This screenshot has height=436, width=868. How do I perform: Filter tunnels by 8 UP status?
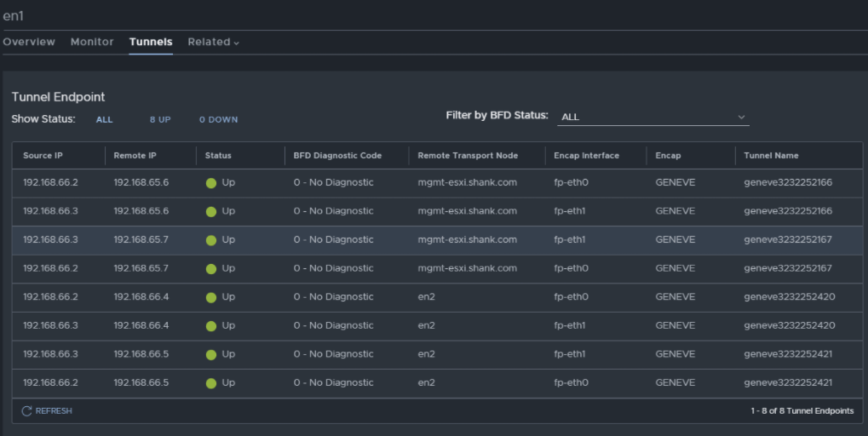click(x=160, y=119)
